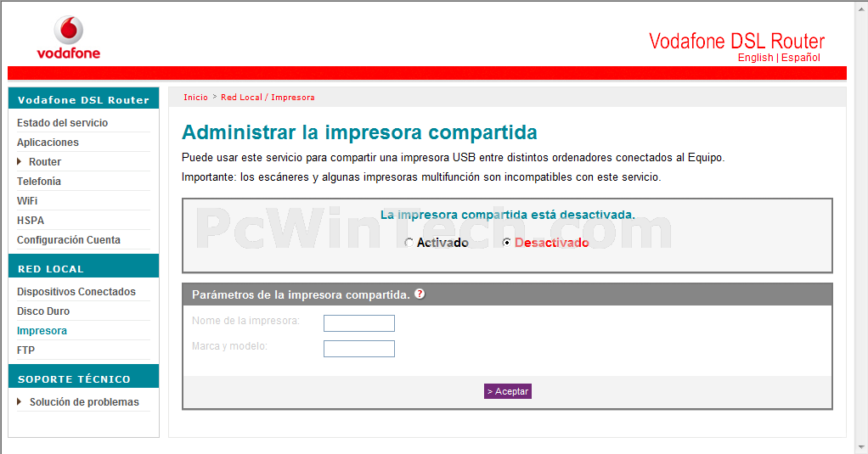Open the FTP page
Screen dimensions: 868x454
[26, 350]
